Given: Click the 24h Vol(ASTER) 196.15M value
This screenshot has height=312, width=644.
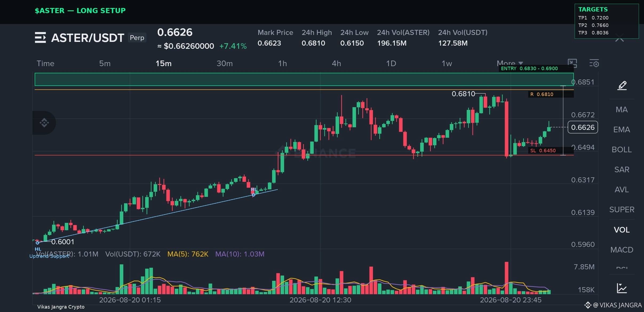Looking at the screenshot, I should tap(392, 43).
